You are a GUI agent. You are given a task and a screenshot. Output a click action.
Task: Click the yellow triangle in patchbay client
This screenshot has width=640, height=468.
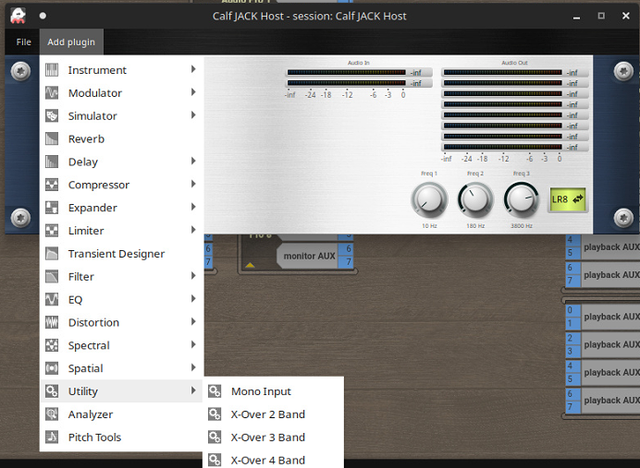pos(250,265)
